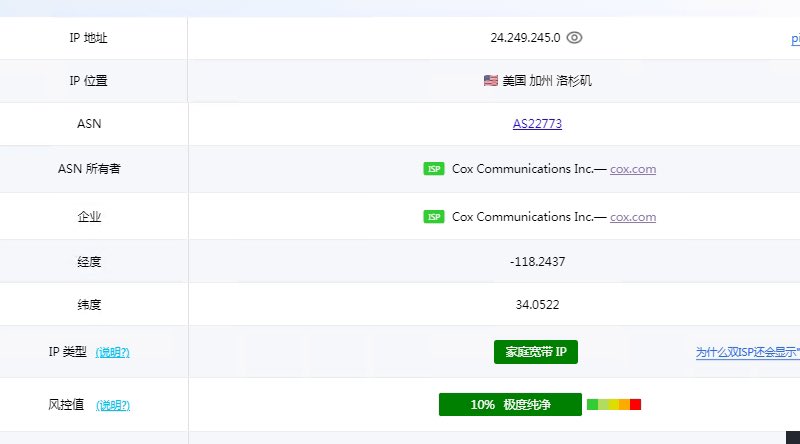The height and width of the screenshot is (444, 800).
Task: Click the 家庭宽带 IP badge
Action: [536, 352]
